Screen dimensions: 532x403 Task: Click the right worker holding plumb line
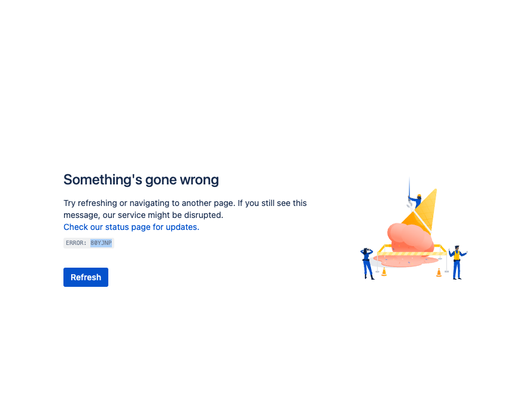coord(457,260)
